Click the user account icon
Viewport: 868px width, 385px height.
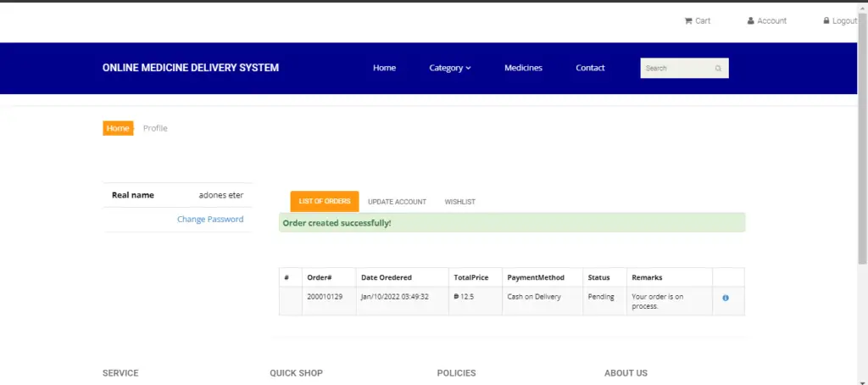pyautogui.click(x=751, y=20)
